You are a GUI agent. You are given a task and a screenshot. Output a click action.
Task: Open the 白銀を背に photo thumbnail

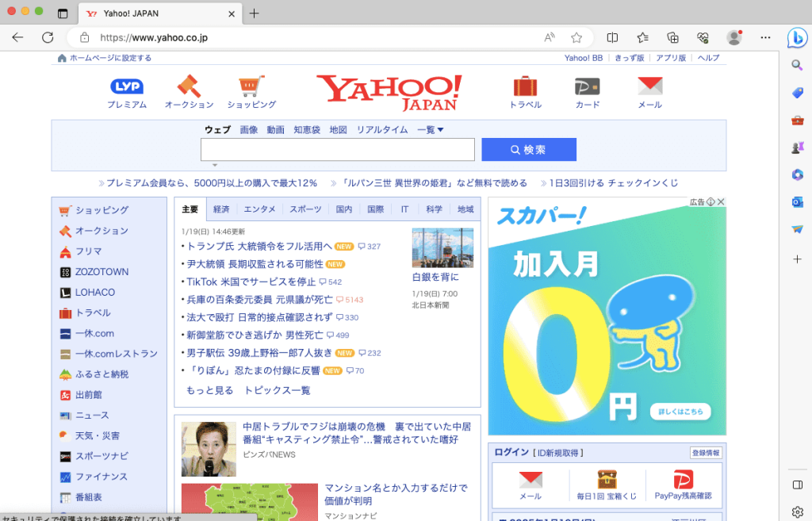[x=442, y=247]
